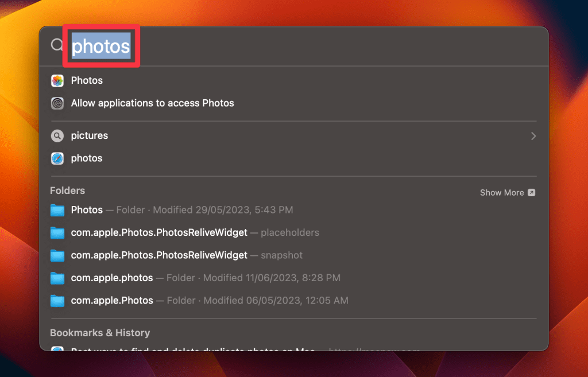Click folder icon for PhotosReliveWidget placeholders
The width and height of the screenshot is (588, 377).
click(57, 233)
